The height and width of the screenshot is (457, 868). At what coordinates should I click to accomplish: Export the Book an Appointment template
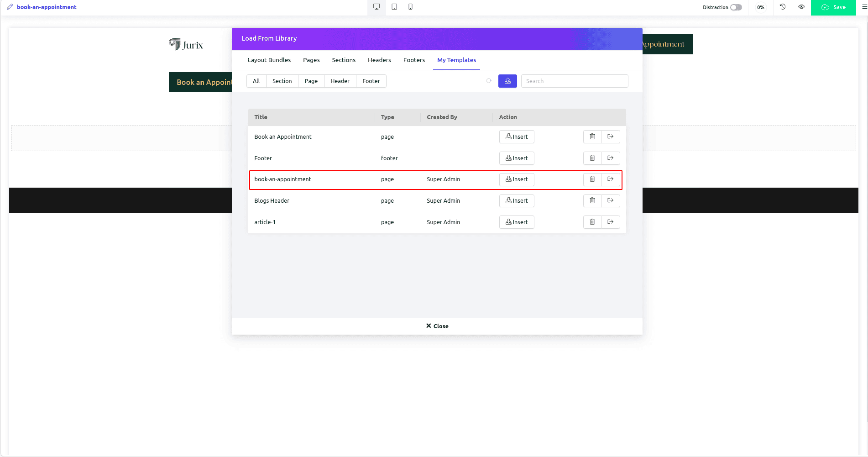point(610,137)
